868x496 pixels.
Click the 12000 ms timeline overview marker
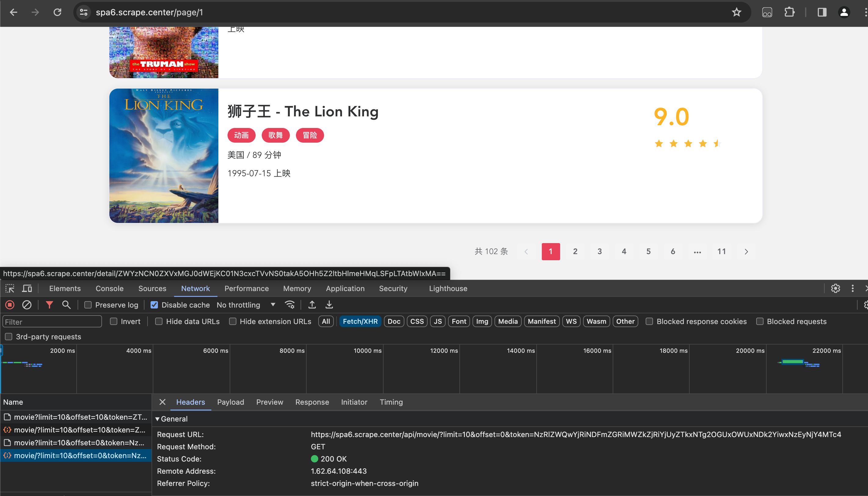[x=443, y=351]
